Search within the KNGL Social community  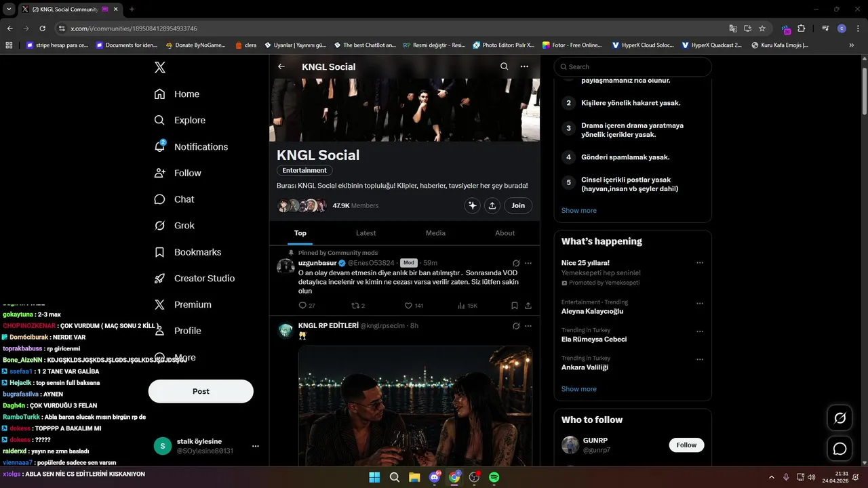coord(504,66)
